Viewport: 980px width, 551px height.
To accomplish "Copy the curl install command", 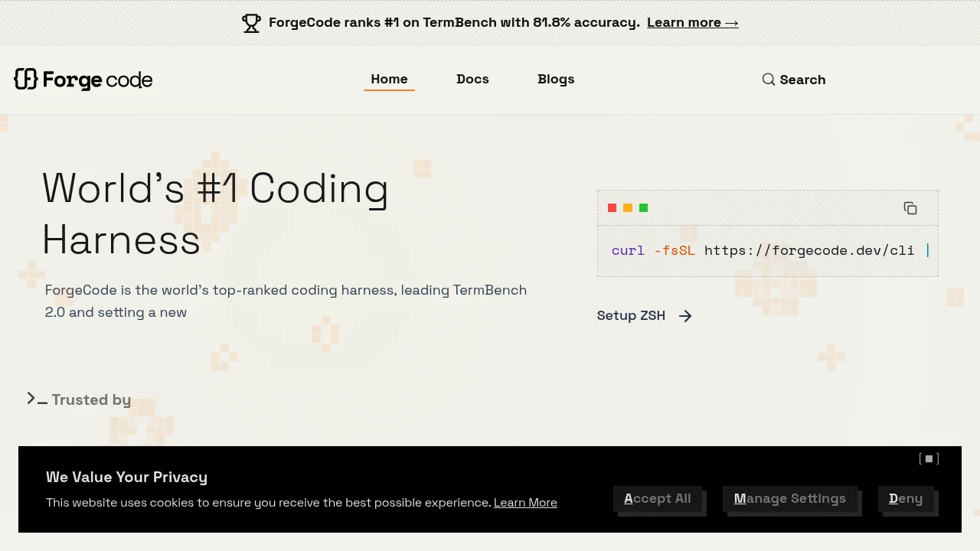I will pyautogui.click(x=910, y=208).
